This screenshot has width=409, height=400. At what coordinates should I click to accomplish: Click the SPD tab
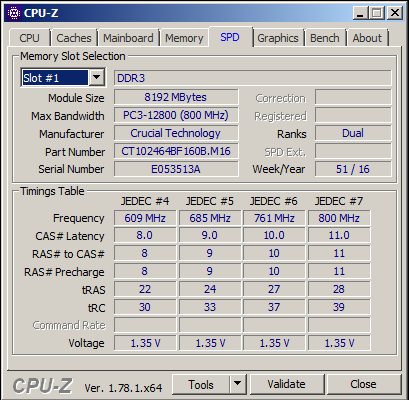tap(230, 37)
